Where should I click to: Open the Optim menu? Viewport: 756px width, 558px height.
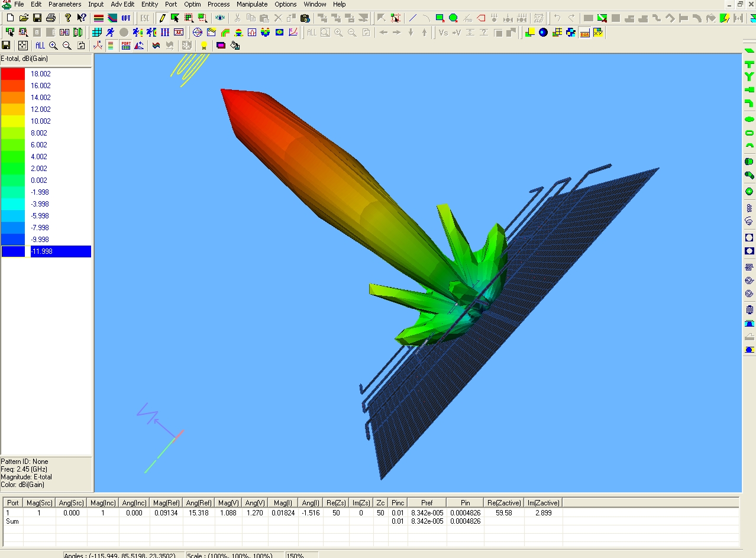coord(192,4)
